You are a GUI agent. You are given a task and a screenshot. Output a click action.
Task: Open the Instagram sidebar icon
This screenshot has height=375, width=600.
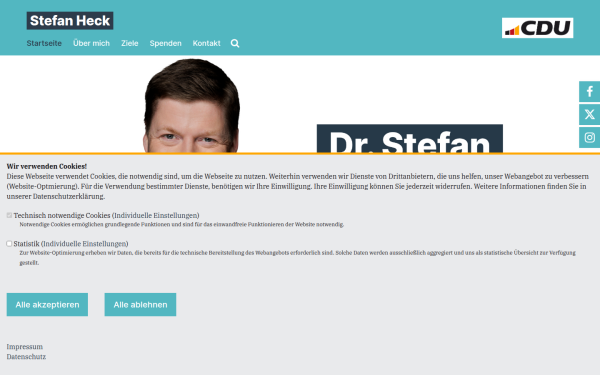[x=589, y=137]
